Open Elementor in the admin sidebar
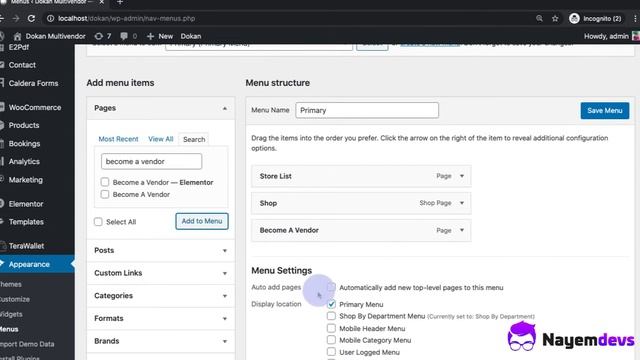The height and width of the screenshot is (360, 640). (26, 204)
